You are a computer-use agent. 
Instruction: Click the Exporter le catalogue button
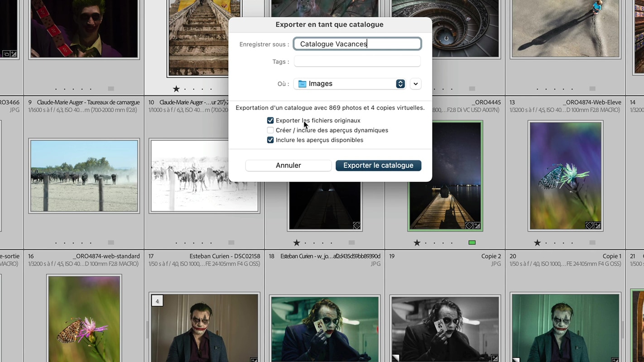[x=379, y=166]
